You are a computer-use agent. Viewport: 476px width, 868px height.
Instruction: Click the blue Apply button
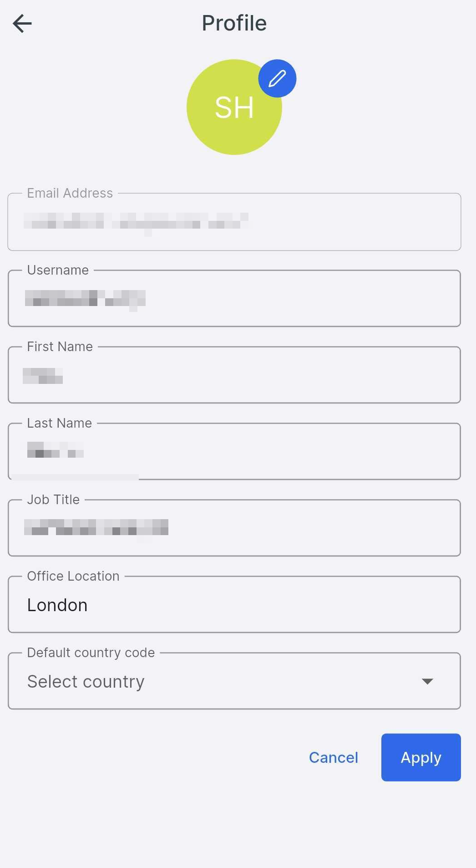click(x=421, y=757)
